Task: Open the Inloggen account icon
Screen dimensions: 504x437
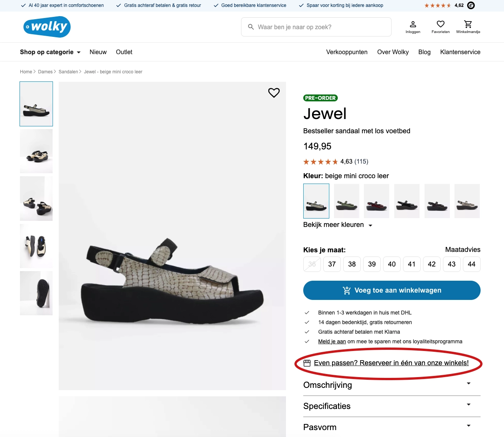Action: point(413,24)
